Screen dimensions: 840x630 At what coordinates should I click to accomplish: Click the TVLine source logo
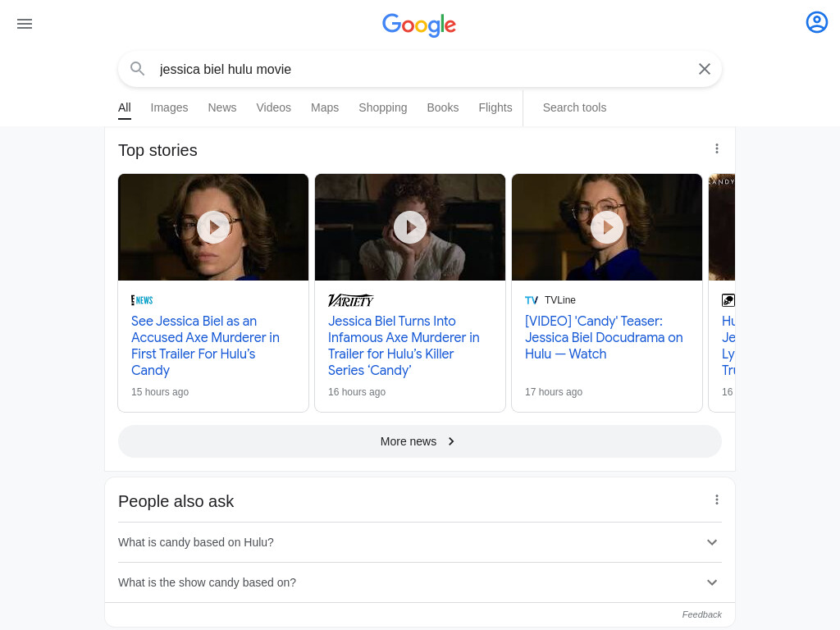tap(532, 300)
